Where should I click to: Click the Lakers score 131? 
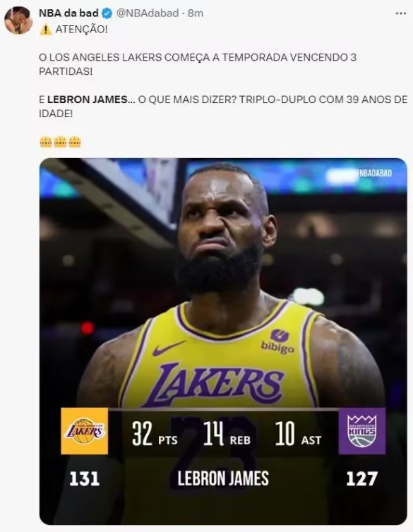point(85,479)
